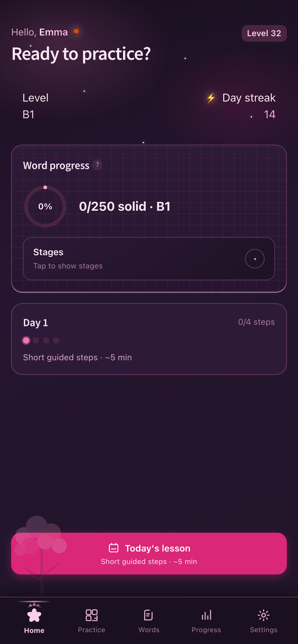This screenshot has height=644, width=298.
Task: Tap the calendar icon on Today's lesson
Action: tap(113, 548)
